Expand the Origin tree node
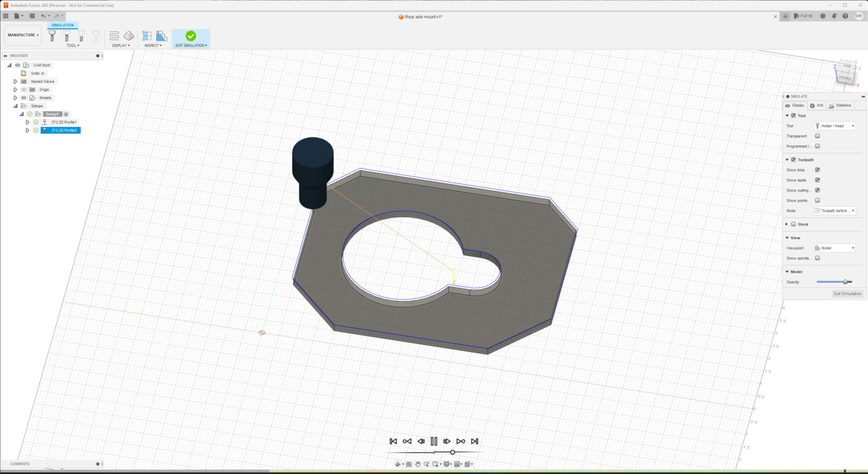 coord(15,90)
